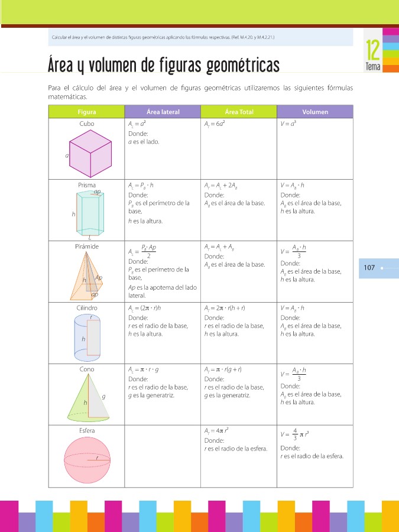Click the introductory paragraph text
This screenshot has width=399, height=532.
[200, 92]
